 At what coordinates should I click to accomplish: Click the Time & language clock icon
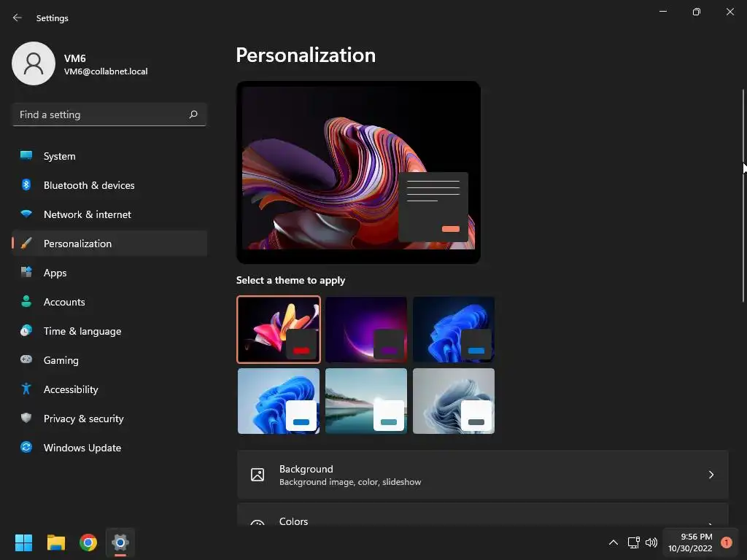point(26,330)
